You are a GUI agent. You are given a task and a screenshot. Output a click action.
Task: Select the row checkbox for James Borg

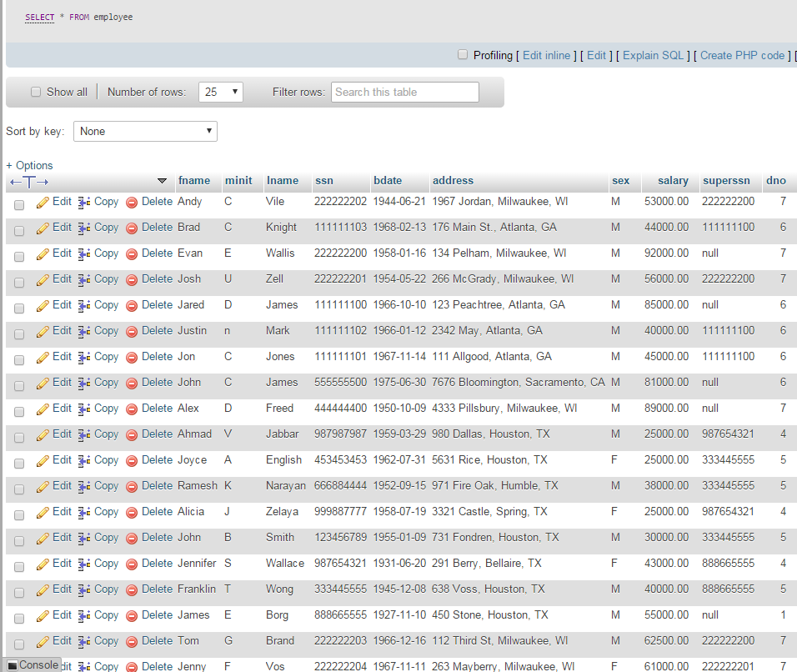tap(19, 619)
